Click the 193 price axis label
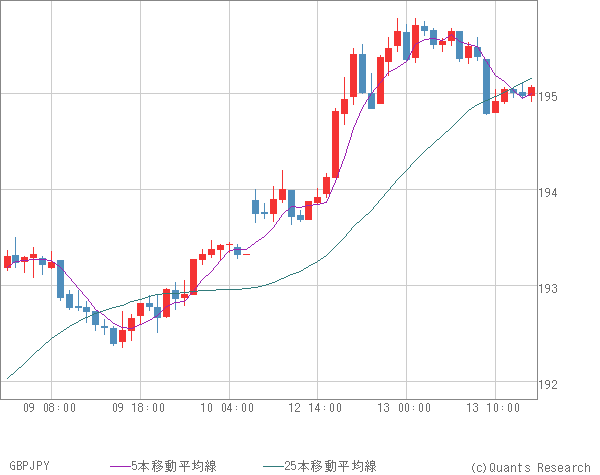 tap(548, 288)
